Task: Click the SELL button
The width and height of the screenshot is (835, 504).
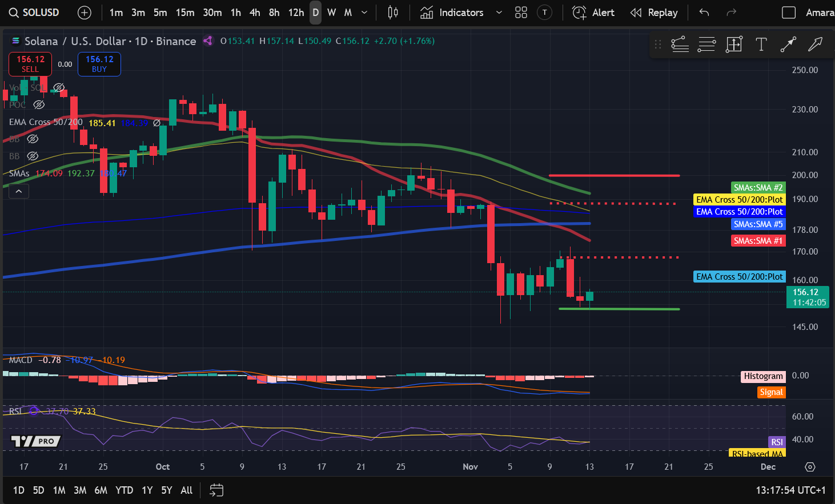Action: (x=30, y=64)
